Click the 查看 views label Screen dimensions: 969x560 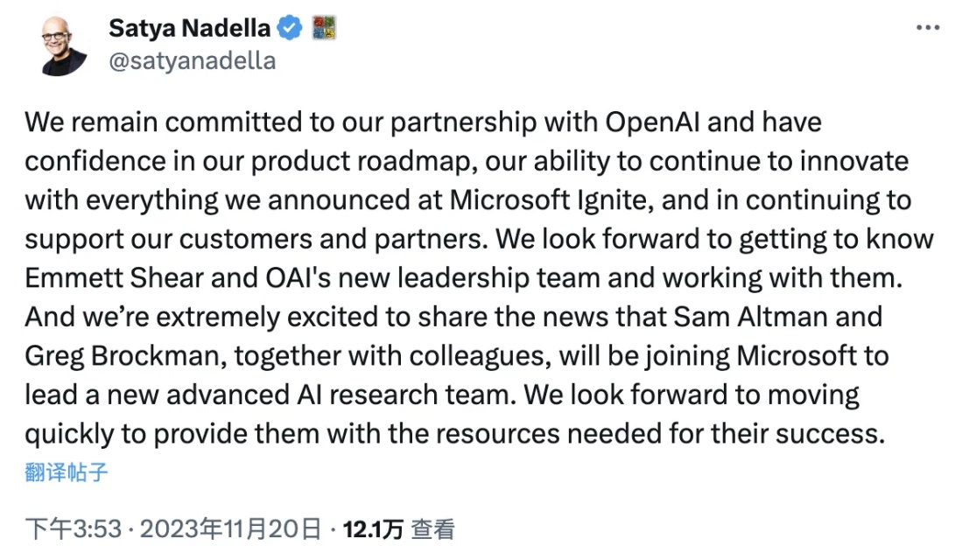(432, 529)
